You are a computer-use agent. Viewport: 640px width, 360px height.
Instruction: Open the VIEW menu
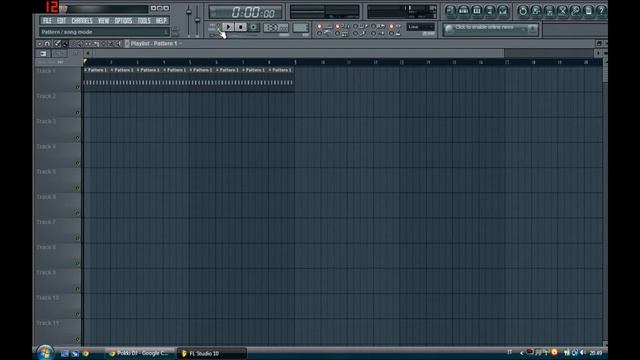[103, 20]
